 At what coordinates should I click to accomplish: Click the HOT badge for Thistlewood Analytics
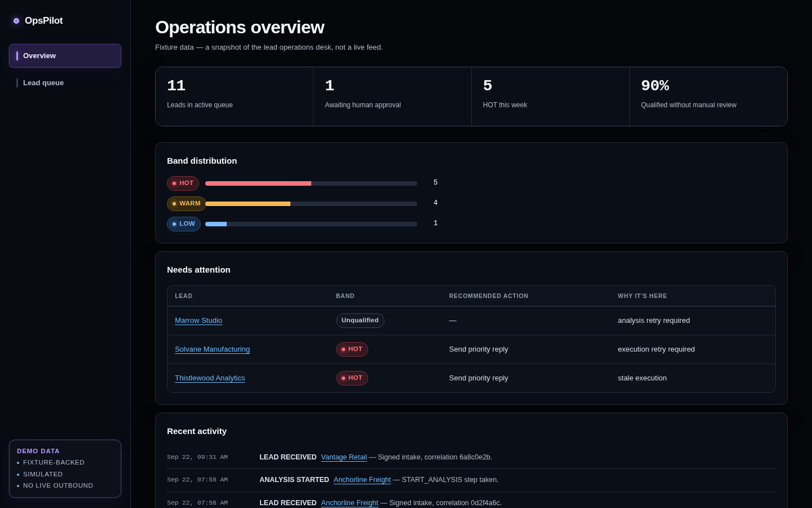pos(352,378)
